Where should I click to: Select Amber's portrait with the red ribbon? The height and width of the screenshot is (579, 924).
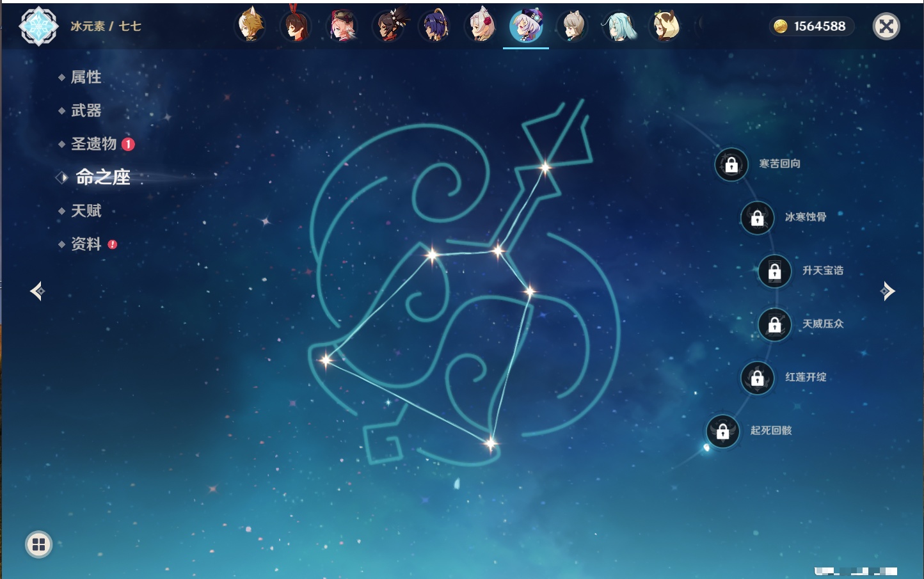click(296, 26)
